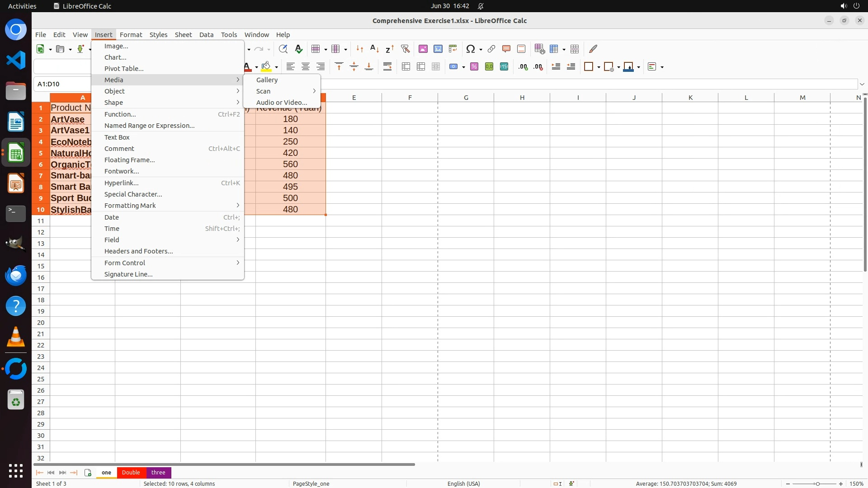Choose Pivot Table from Insert menu
Screen dimensions: 868x488
point(124,69)
